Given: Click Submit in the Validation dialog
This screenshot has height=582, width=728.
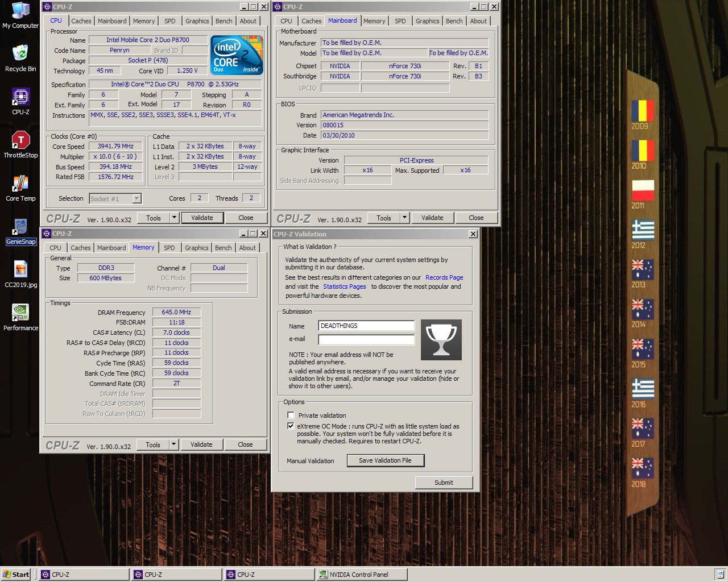Looking at the screenshot, I should click(x=444, y=483).
